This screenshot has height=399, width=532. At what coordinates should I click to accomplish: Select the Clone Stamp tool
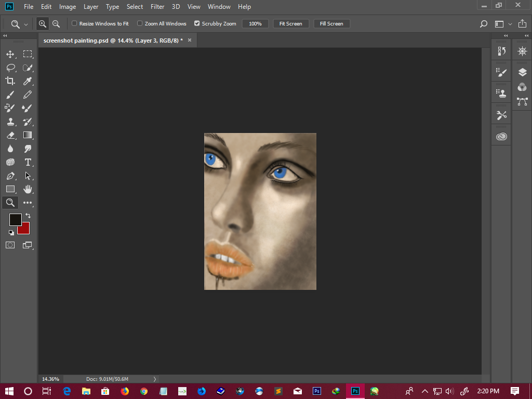tap(10, 122)
